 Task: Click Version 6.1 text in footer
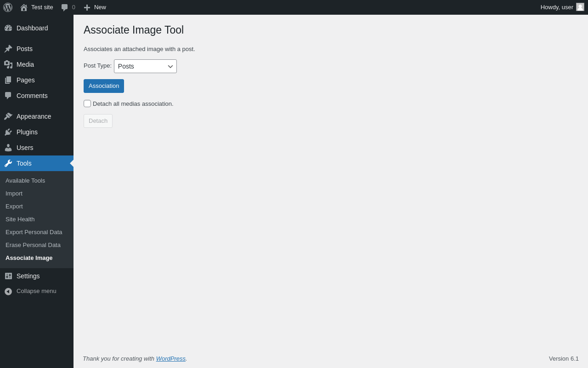pos(564,359)
